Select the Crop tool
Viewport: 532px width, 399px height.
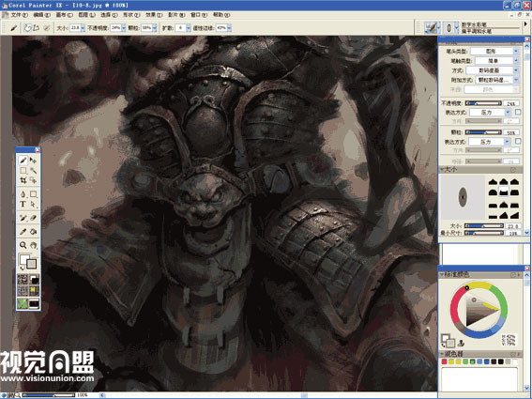[x=23, y=180]
